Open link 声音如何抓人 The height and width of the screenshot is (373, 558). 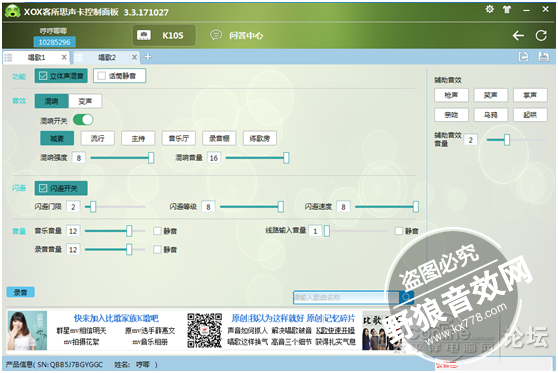coord(247,331)
